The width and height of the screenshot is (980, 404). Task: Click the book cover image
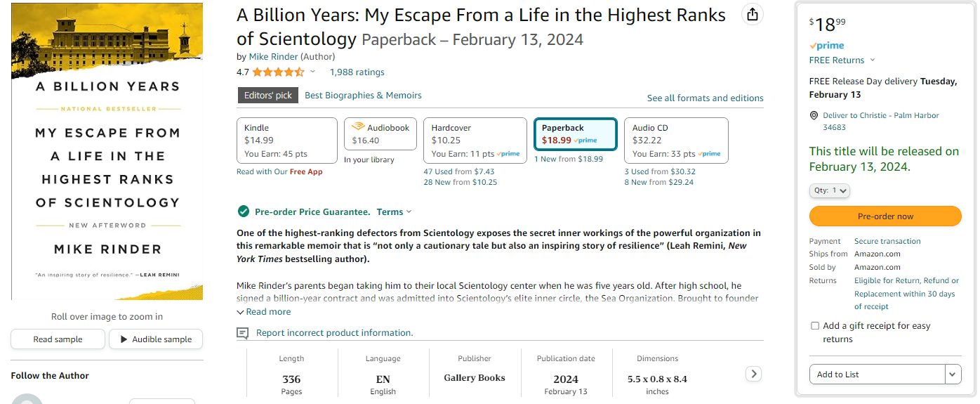pos(107,152)
